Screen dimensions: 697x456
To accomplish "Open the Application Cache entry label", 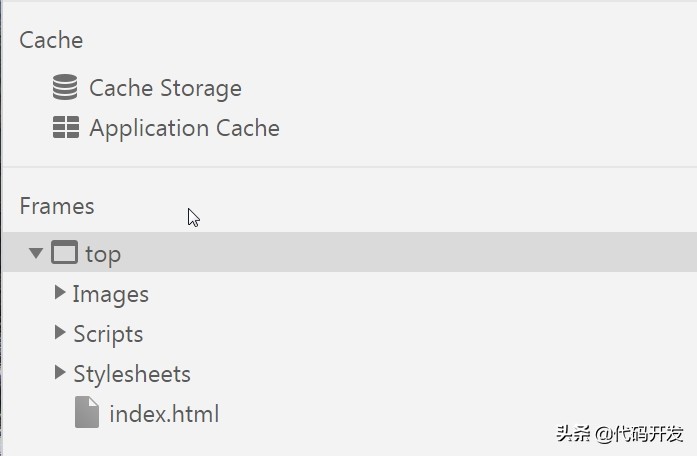I will (x=184, y=128).
